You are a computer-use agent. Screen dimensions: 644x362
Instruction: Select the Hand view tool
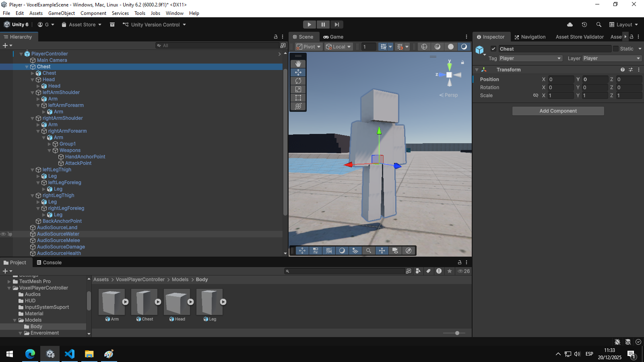tap(298, 64)
